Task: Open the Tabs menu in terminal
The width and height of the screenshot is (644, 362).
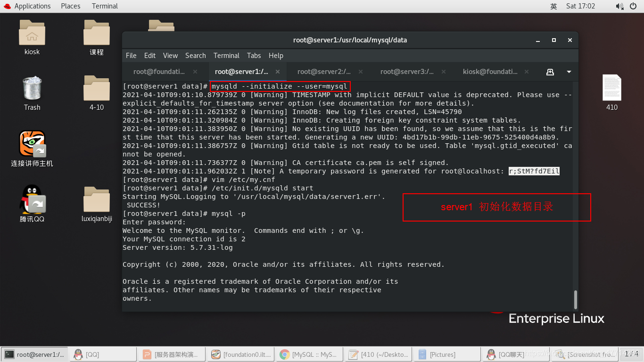Action: coord(254,55)
